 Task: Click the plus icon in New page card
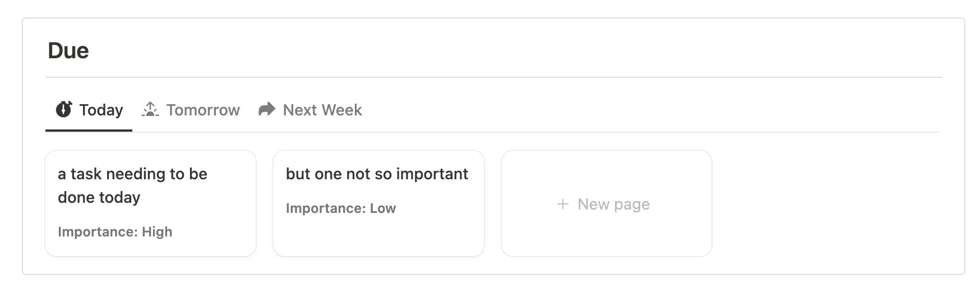point(563,204)
